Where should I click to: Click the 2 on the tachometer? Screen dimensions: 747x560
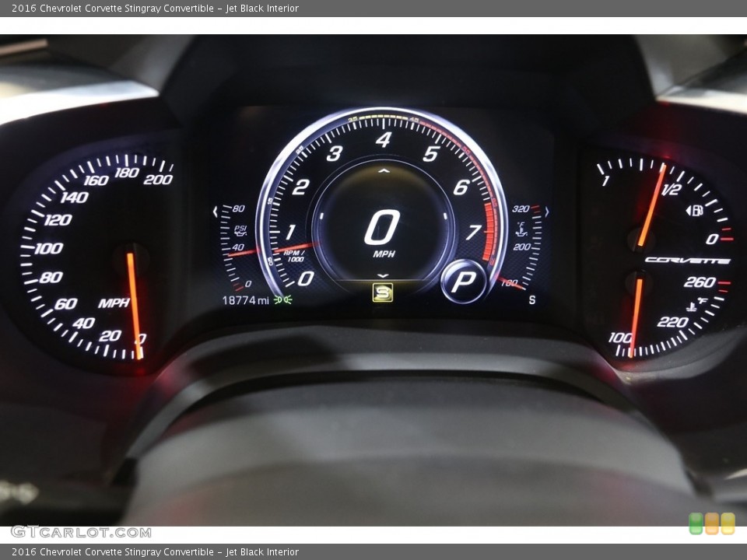pos(300,187)
